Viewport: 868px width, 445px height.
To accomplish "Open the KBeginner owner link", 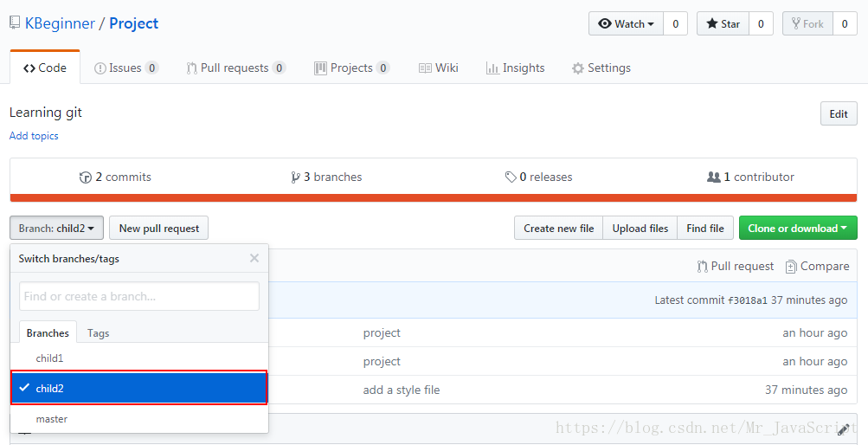I will [x=60, y=23].
